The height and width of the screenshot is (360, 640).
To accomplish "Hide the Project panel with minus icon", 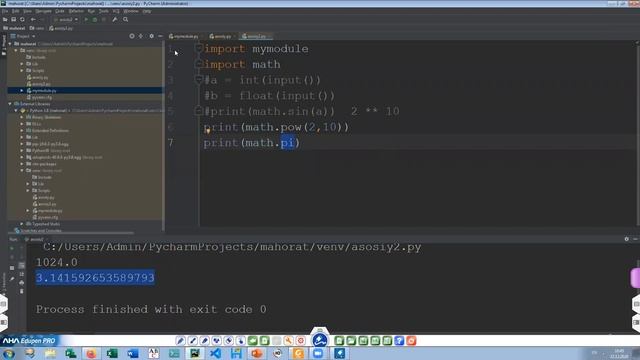I will (160, 36).
